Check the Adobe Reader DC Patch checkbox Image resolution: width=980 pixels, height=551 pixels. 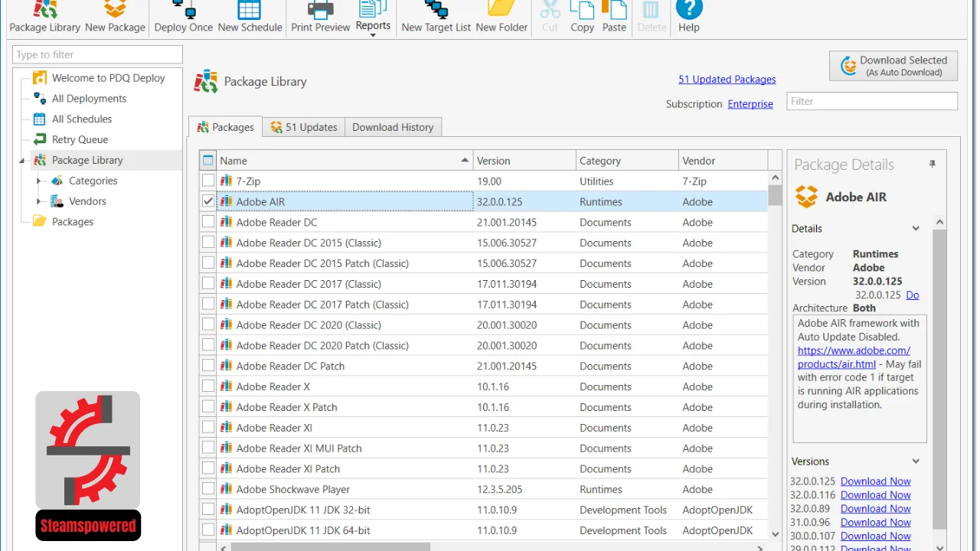208,366
